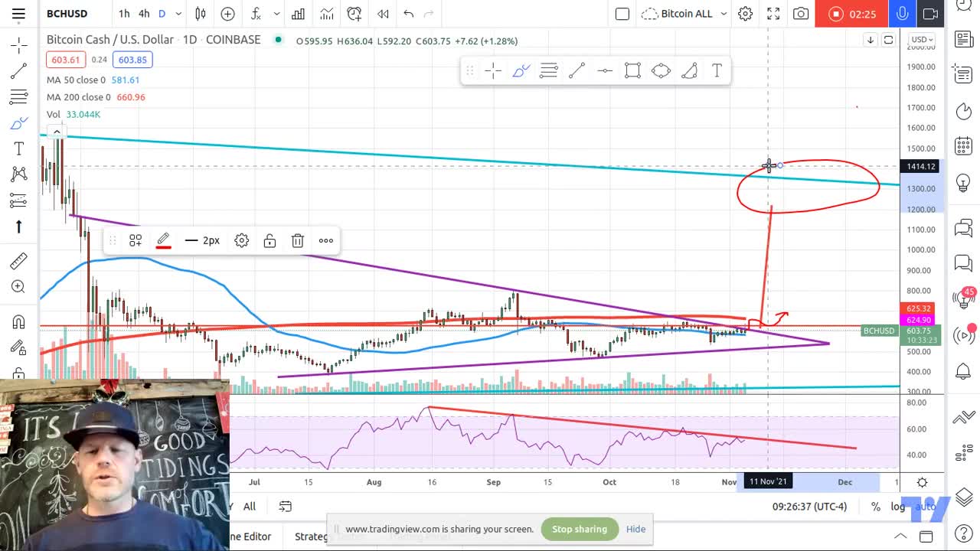
Task: Select the D daily timeframe
Action: (162, 14)
